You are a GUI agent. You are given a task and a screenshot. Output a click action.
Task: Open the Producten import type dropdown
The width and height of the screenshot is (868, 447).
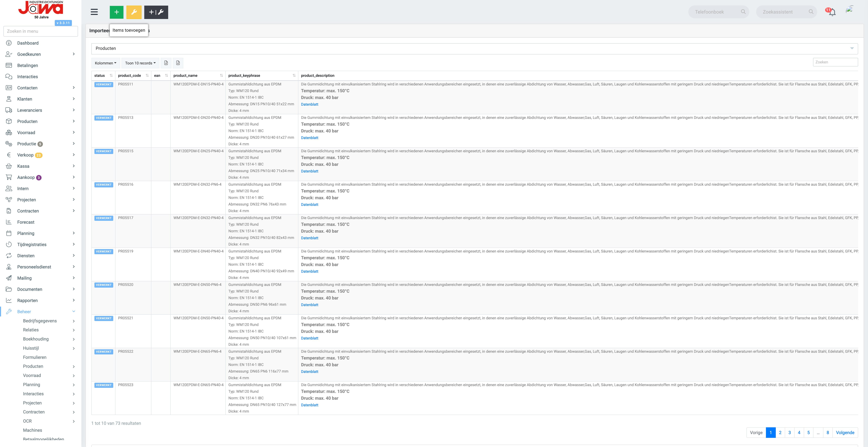click(475, 48)
